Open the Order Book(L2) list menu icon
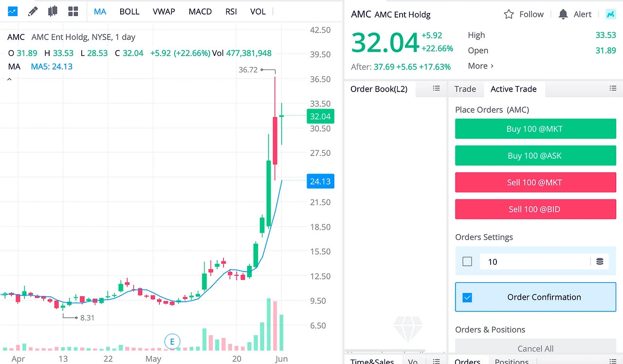This screenshot has width=623, height=364. click(436, 89)
